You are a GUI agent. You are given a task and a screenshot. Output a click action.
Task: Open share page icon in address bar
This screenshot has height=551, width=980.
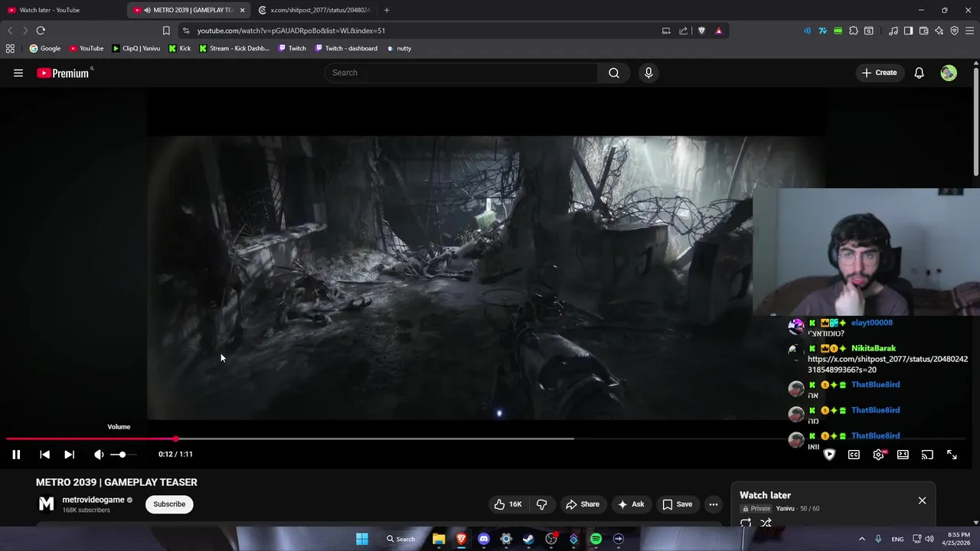(x=683, y=31)
